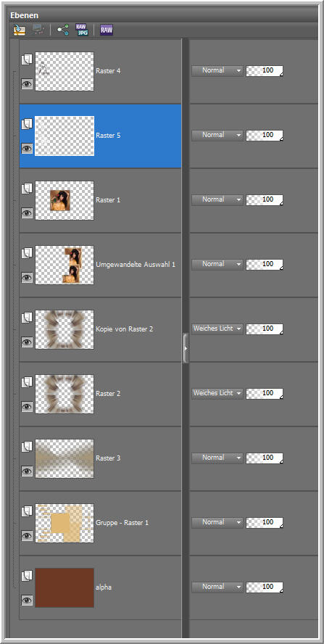The height and width of the screenshot is (644, 324).
Task: Click the RAW JPG icon
Action: click(x=82, y=30)
